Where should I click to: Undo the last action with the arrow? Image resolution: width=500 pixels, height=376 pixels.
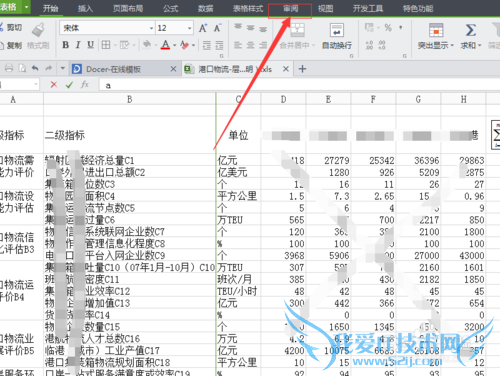pyautogui.click(x=35, y=68)
